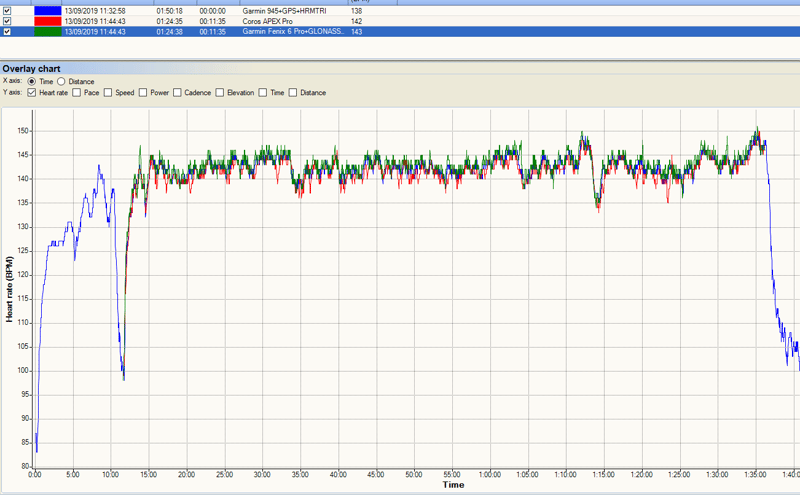This screenshot has width=800, height=495.
Task: Enable the Speed Y axis checkbox
Action: pos(108,93)
